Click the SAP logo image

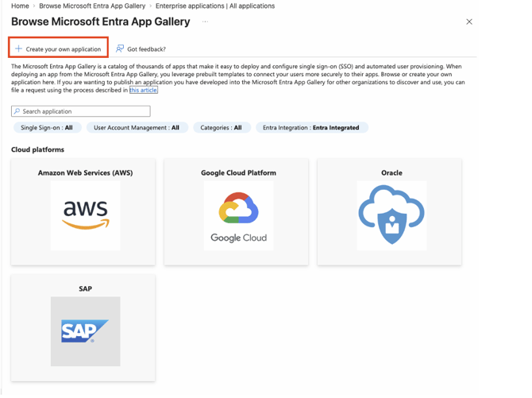coord(85,331)
